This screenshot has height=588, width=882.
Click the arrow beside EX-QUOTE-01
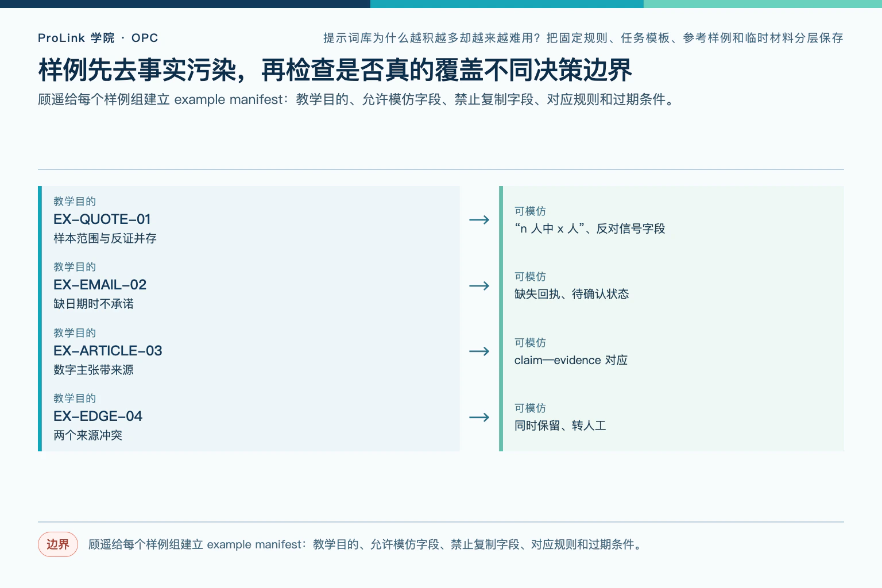[x=479, y=220]
